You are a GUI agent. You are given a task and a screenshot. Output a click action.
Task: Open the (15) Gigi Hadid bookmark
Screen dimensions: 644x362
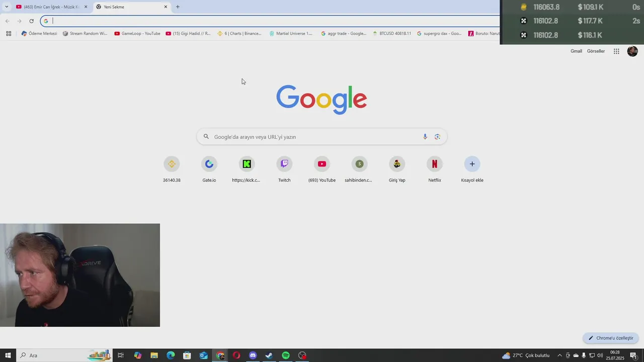pos(188,34)
